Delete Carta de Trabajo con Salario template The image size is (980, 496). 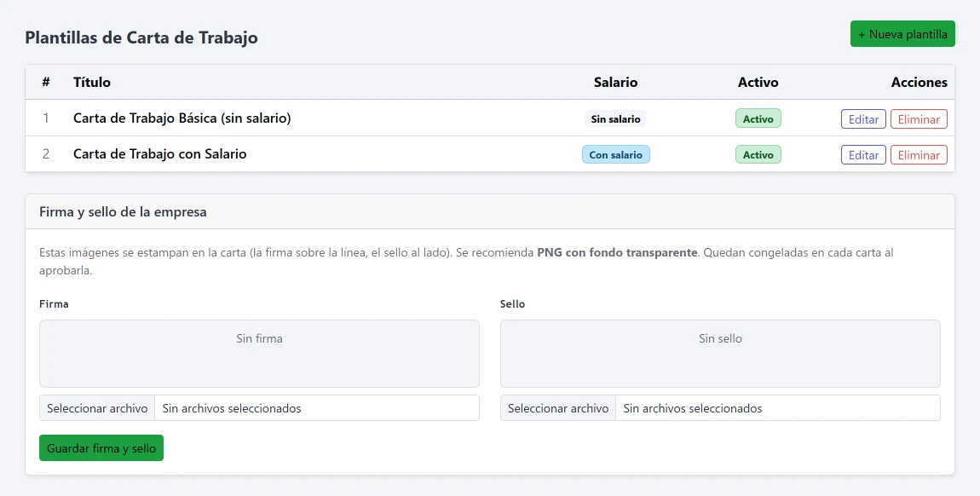click(x=919, y=154)
